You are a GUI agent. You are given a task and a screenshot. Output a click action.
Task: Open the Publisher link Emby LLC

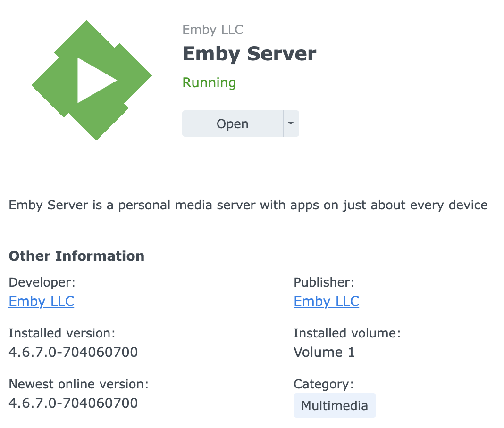pos(326,301)
